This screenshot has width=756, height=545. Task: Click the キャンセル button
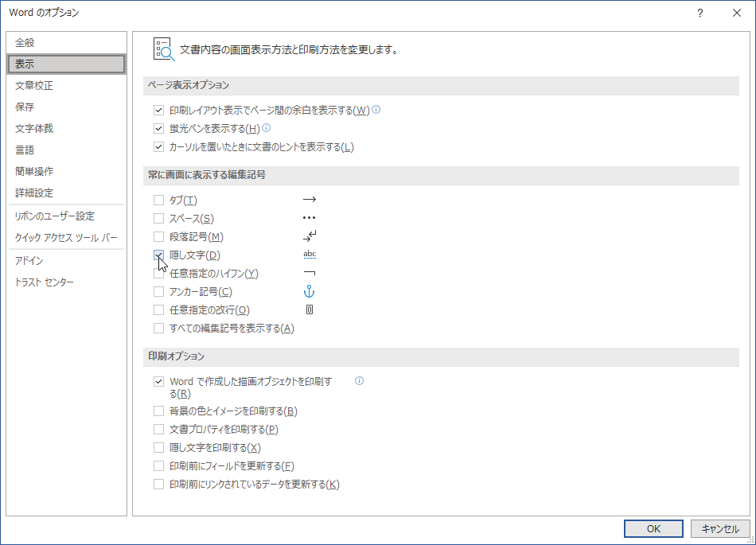pyautogui.click(x=720, y=528)
